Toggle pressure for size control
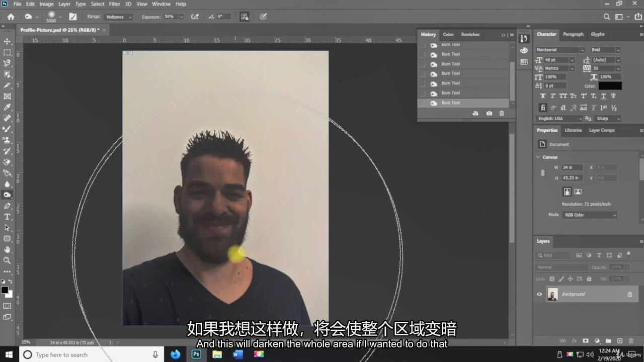The width and height of the screenshot is (644, 362). tap(263, 17)
